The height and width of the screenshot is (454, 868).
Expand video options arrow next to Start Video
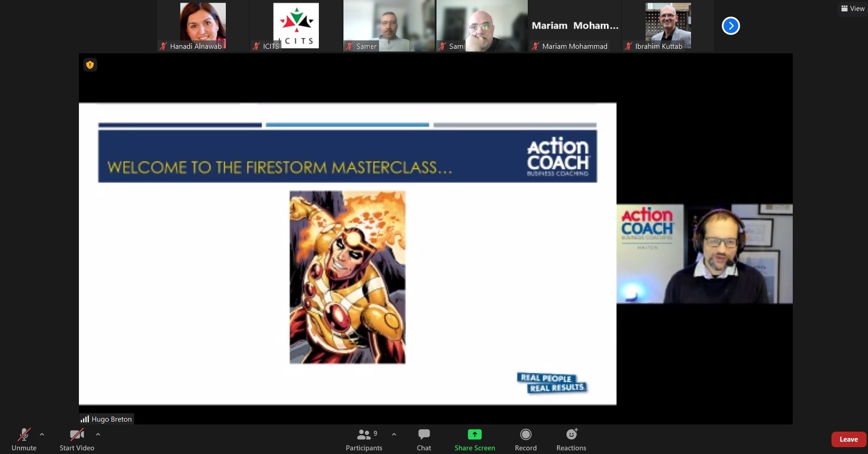(98, 435)
